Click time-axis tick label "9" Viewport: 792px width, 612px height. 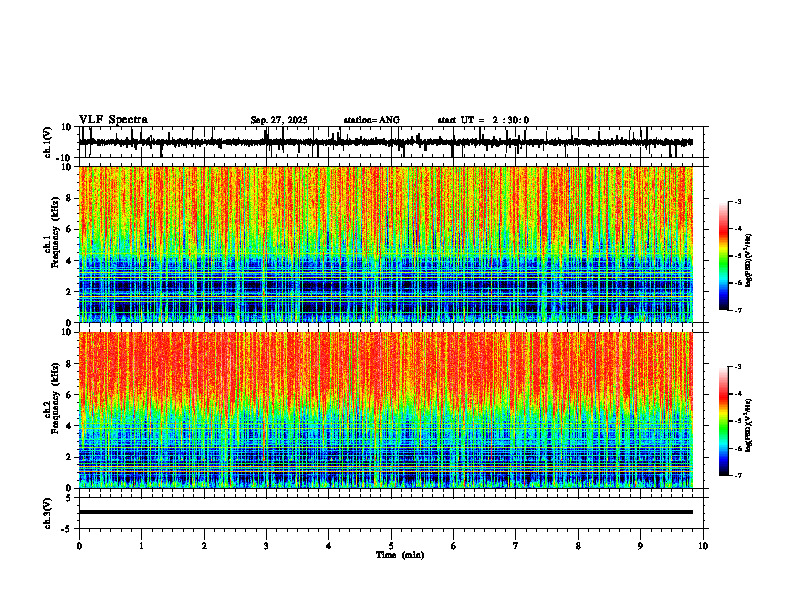pyautogui.click(x=640, y=546)
